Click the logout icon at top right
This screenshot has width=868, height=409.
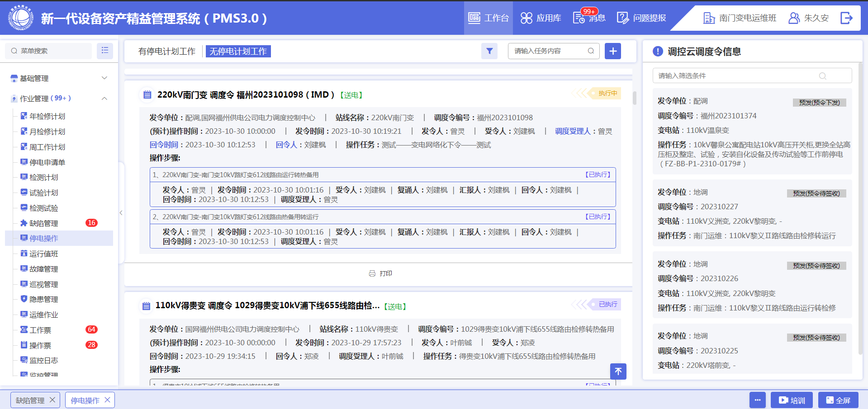(x=847, y=18)
